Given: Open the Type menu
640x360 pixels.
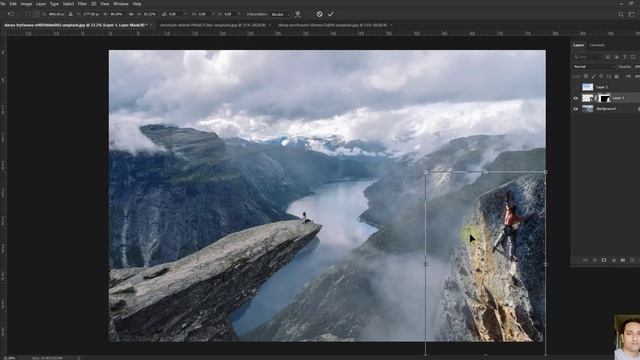Looking at the screenshot, I should (x=54, y=4).
